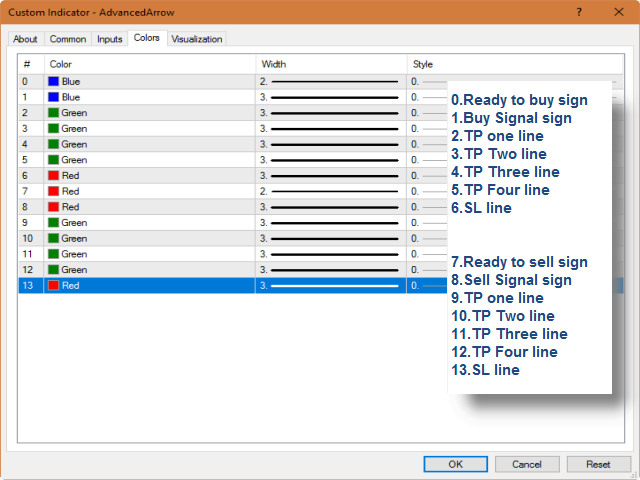Click the Width column header

pyautogui.click(x=330, y=64)
